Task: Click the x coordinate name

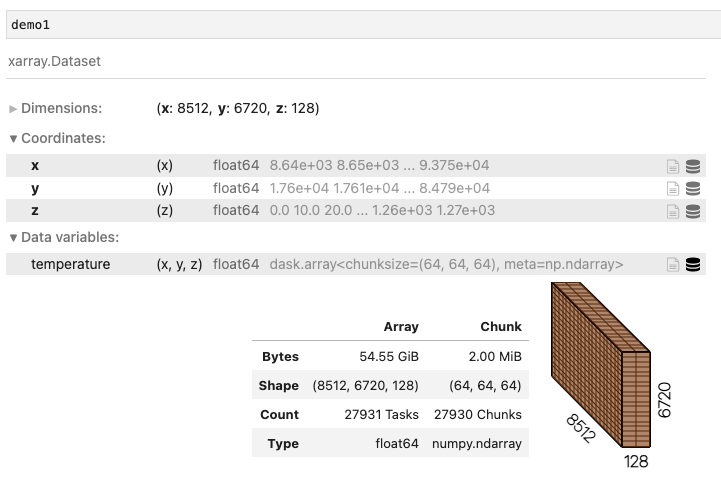Action: click(x=35, y=166)
